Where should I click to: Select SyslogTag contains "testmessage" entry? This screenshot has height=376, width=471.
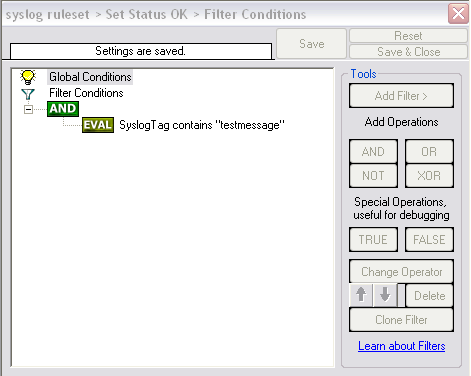tap(202, 125)
